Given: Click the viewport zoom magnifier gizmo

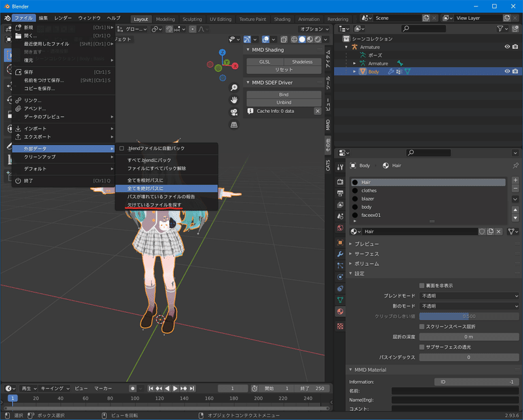Looking at the screenshot, I should [x=234, y=88].
